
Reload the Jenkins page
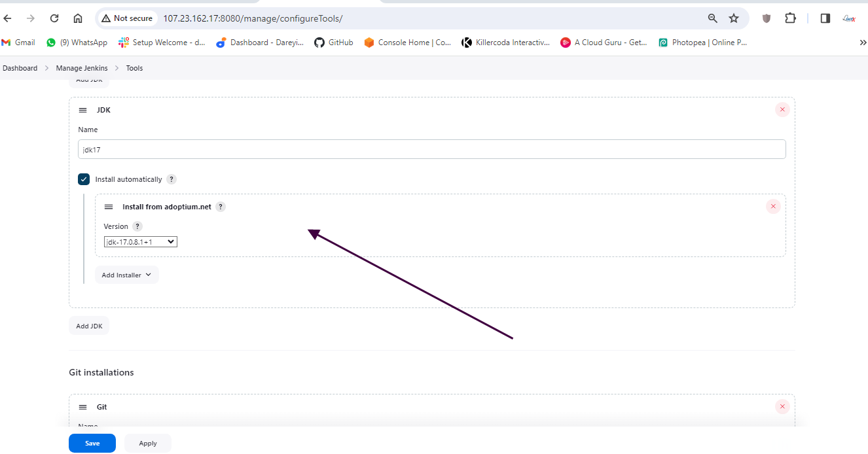pos(54,18)
